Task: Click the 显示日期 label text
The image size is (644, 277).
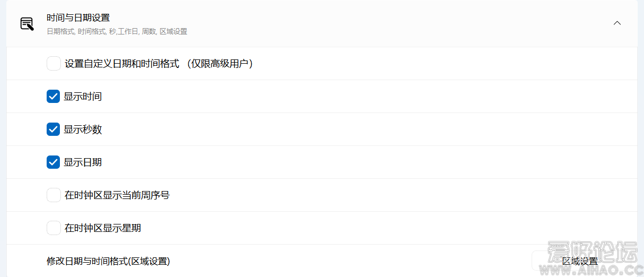Action: (x=83, y=162)
